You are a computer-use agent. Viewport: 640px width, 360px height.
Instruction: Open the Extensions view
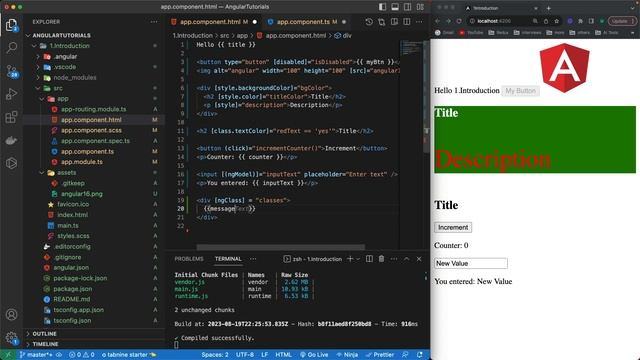click(11, 117)
